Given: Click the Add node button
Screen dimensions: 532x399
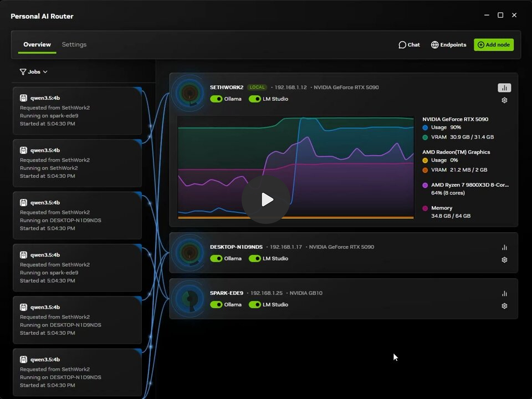Looking at the screenshot, I should point(494,45).
